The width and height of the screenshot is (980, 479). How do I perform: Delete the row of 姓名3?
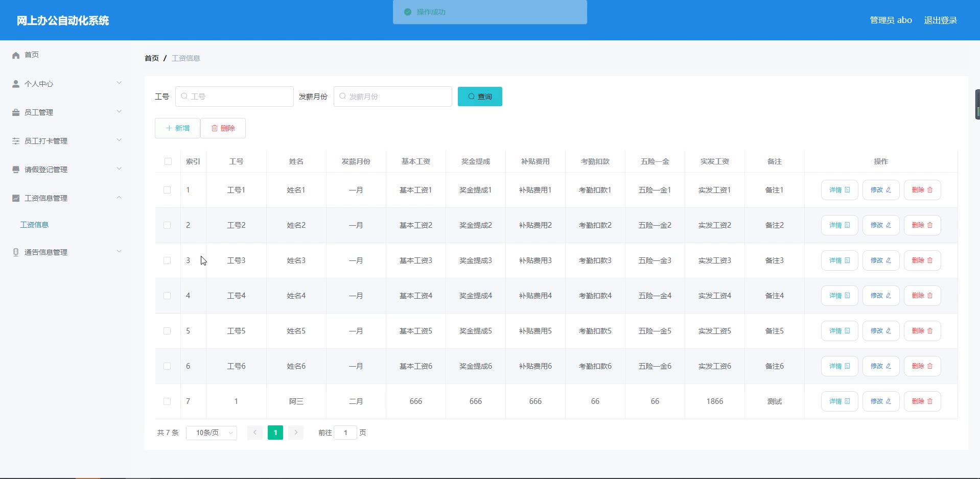point(922,260)
